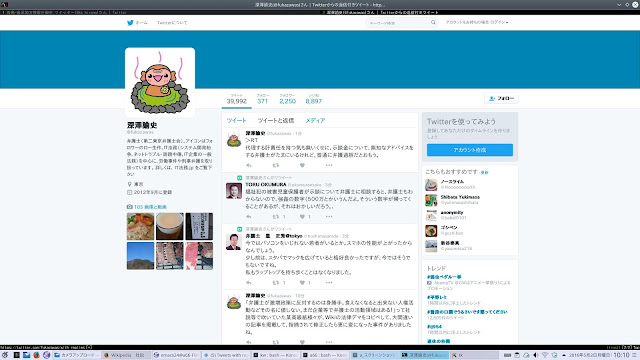Click the 10:10 clock in the taskbar
Viewport: 640px width, 360px height.
(622, 355)
